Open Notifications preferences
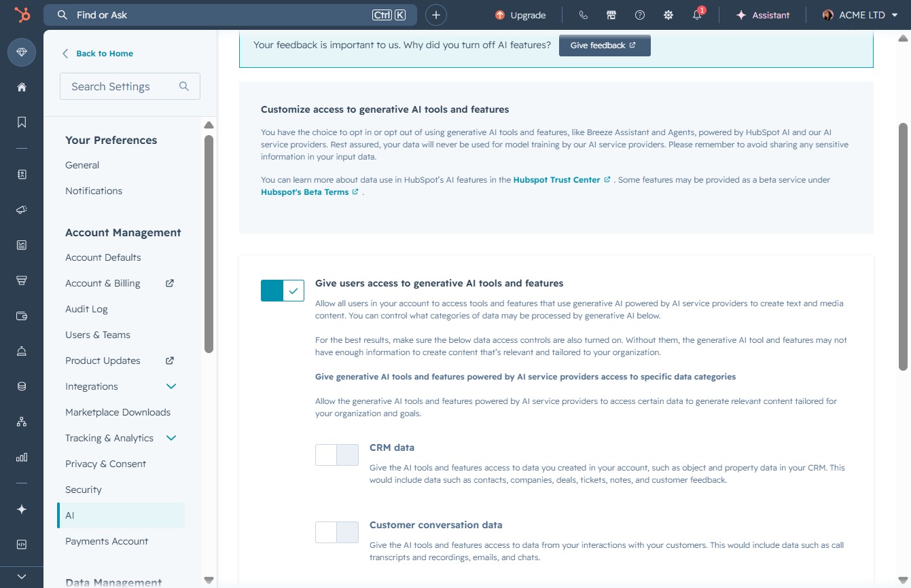Image resolution: width=911 pixels, height=588 pixels. tap(94, 191)
